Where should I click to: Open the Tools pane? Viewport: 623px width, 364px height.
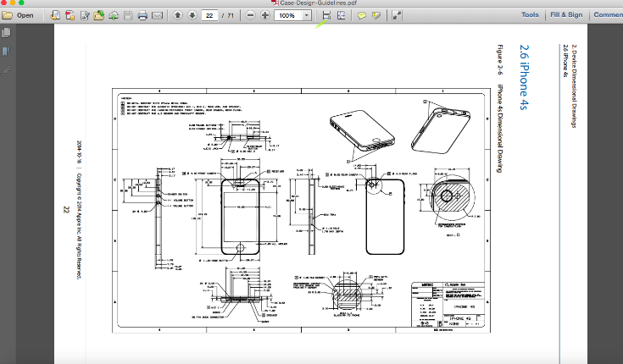click(530, 14)
